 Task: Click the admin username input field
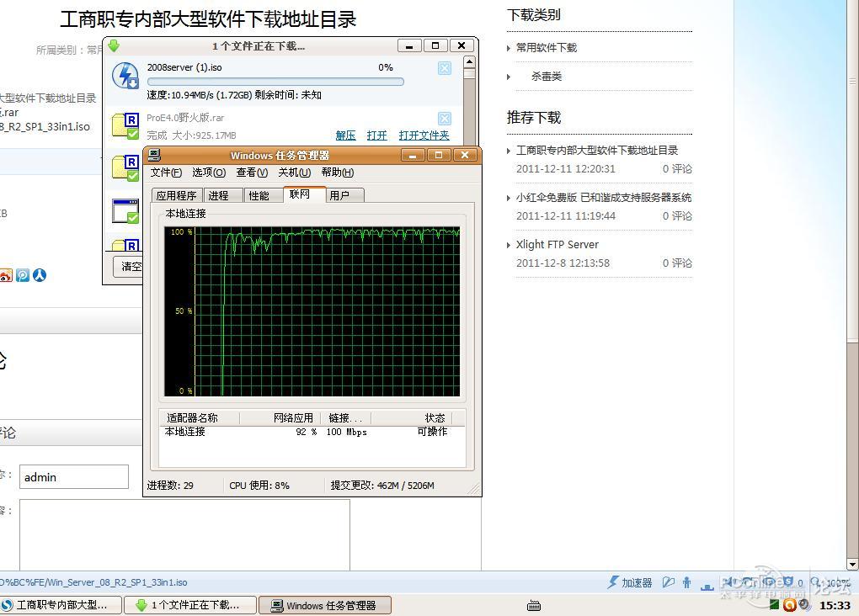pyautogui.click(x=74, y=477)
